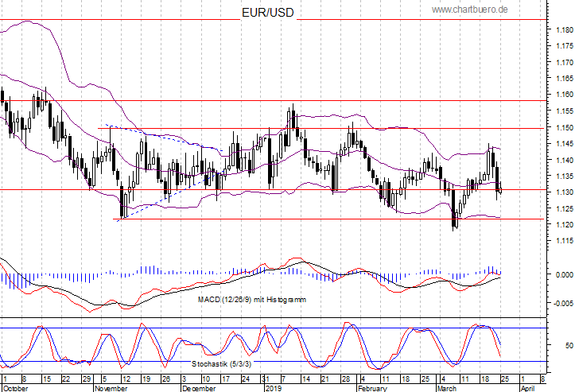The width and height of the screenshot is (575, 392).
Task: Click the 2019 year label
Action: (x=274, y=388)
